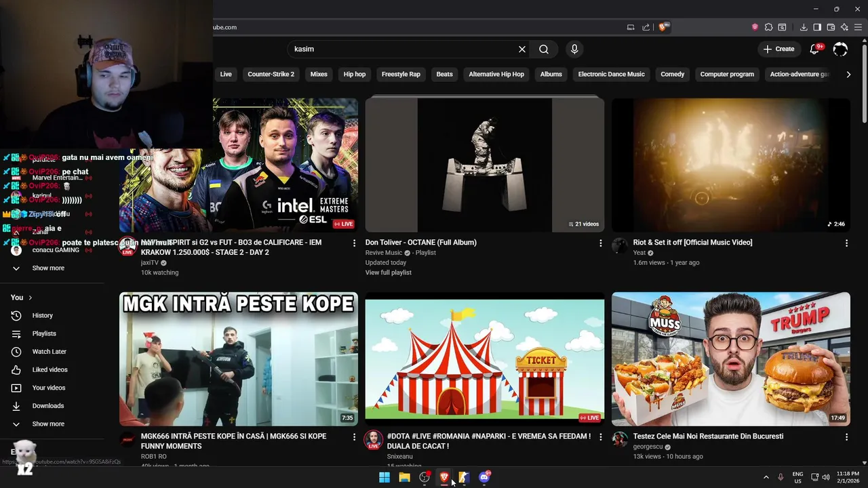Screen dimensions: 868x488
Task: Select the Freestyle Rap chip
Action: (x=401, y=75)
